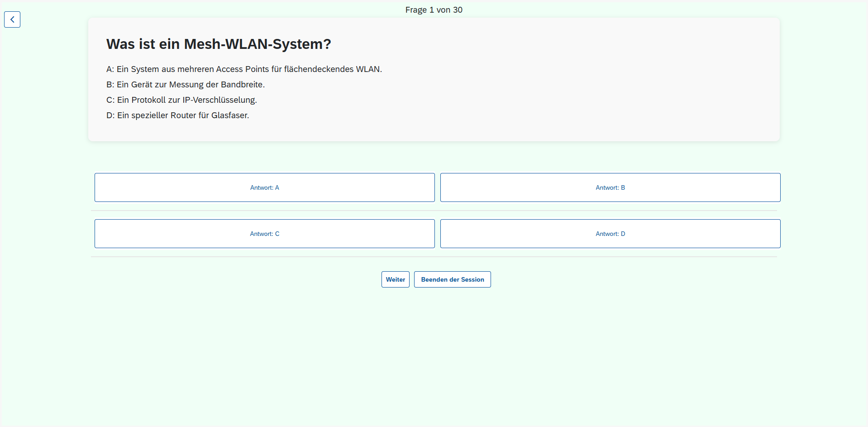Click the divider line under Antwort C row

pyautogui.click(x=434, y=257)
